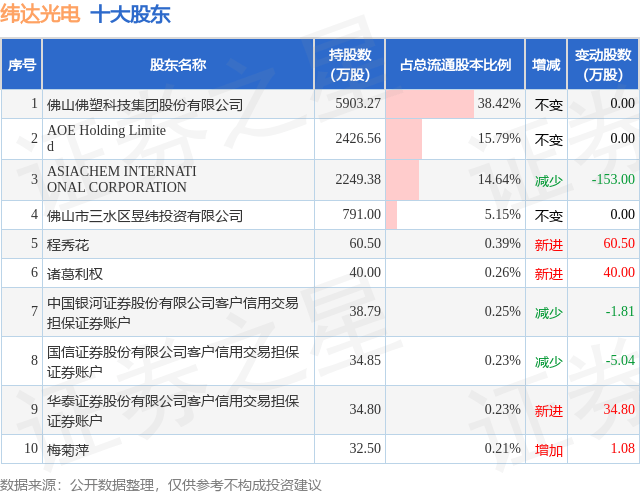
Task: Click the pink ratio bar for ASIACHEM
Action: pyautogui.click(x=402, y=180)
